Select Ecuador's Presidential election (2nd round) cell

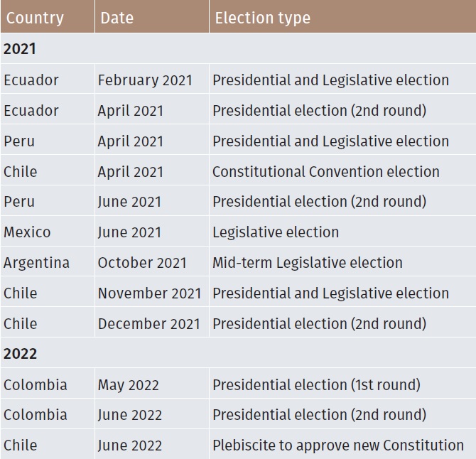tap(342, 109)
